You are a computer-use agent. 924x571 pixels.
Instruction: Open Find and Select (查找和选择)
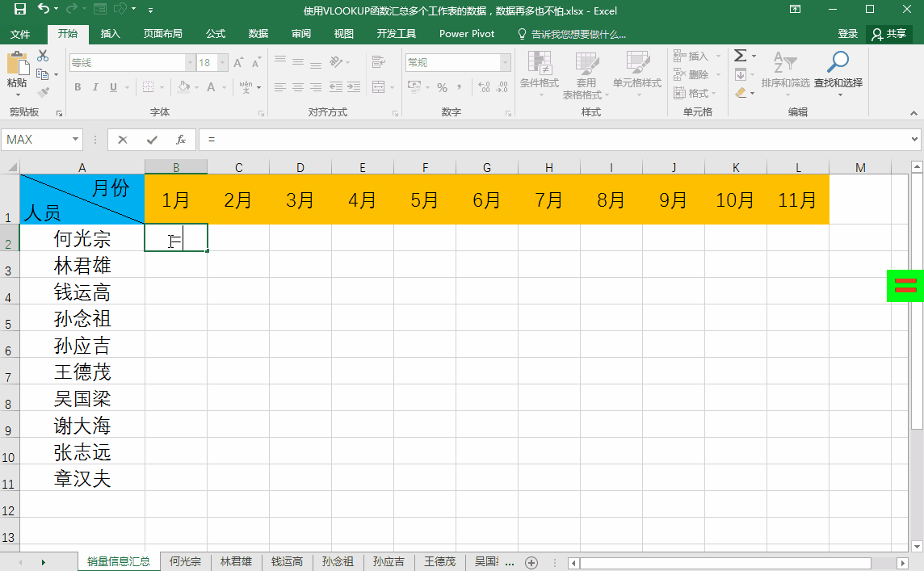tap(838, 75)
